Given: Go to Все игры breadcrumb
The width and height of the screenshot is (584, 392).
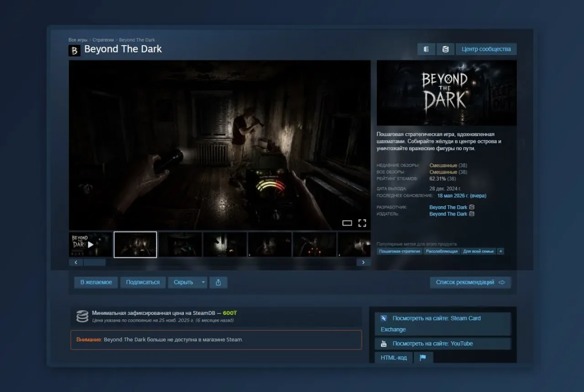Looking at the screenshot, I should [x=78, y=40].
